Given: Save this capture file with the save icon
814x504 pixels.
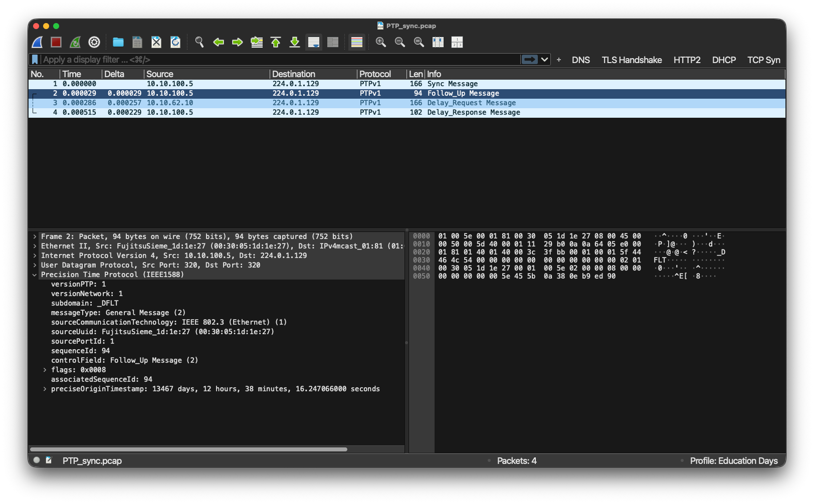Looking at the screenshot, I should coord(137,43).
